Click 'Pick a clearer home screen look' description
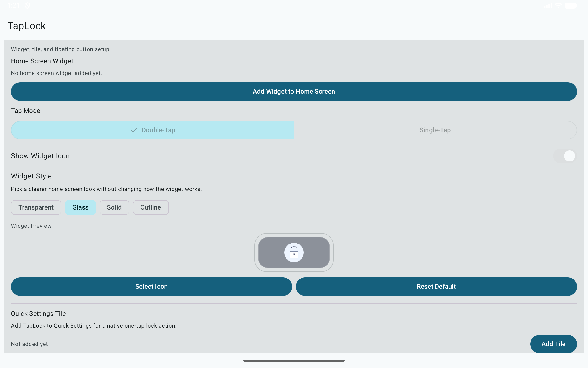Image resolution: width=588 pixels, height=368 pixels. click(106, 189)
